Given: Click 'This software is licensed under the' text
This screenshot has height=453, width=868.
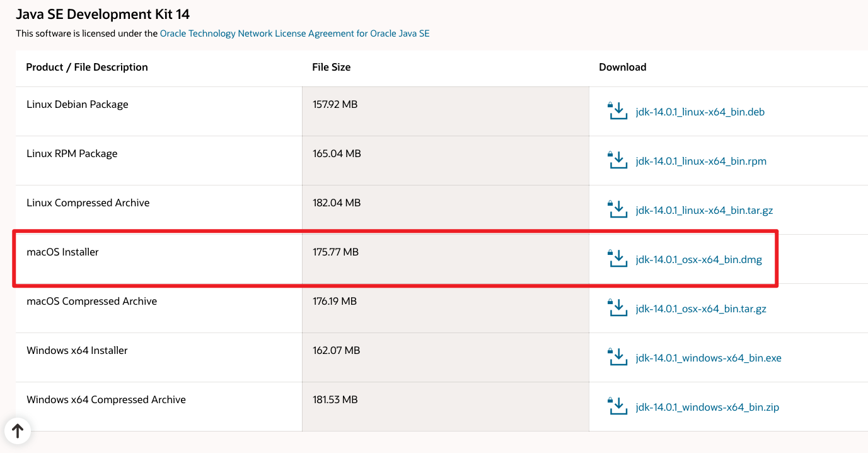Looking at the screenshot, I should (x=87, y=33).
